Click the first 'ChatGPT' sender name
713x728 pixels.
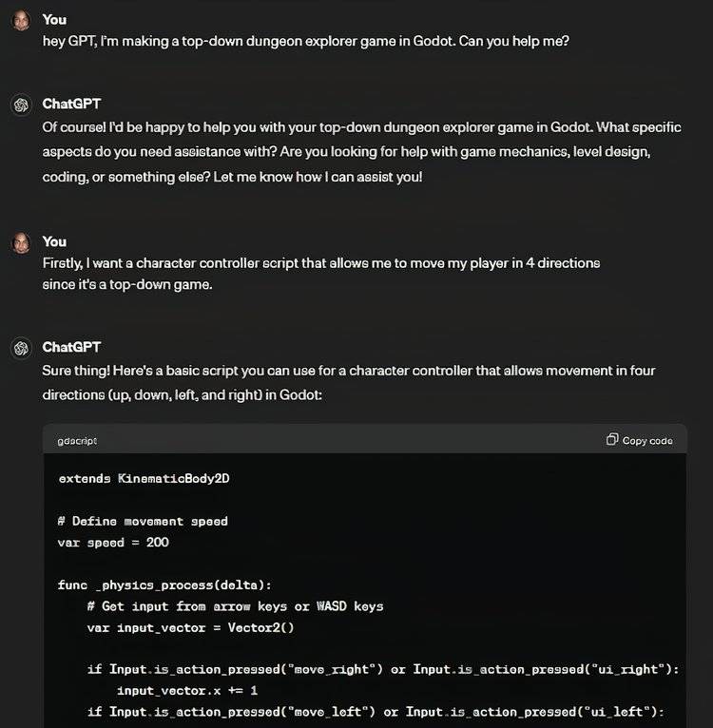click(71, 104)
